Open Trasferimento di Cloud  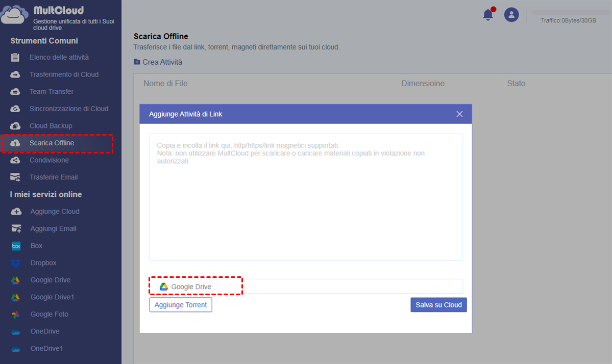tap(64, 74)
